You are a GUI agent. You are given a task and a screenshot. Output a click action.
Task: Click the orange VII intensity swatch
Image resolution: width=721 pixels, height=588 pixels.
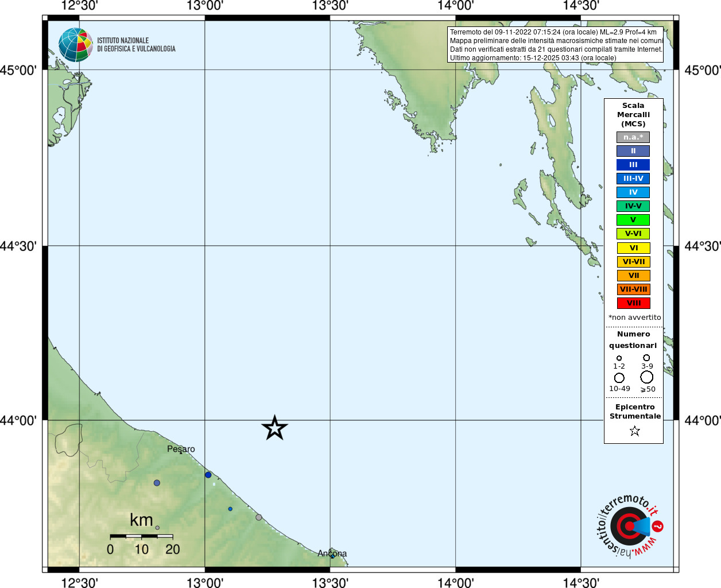pos(634,276)
